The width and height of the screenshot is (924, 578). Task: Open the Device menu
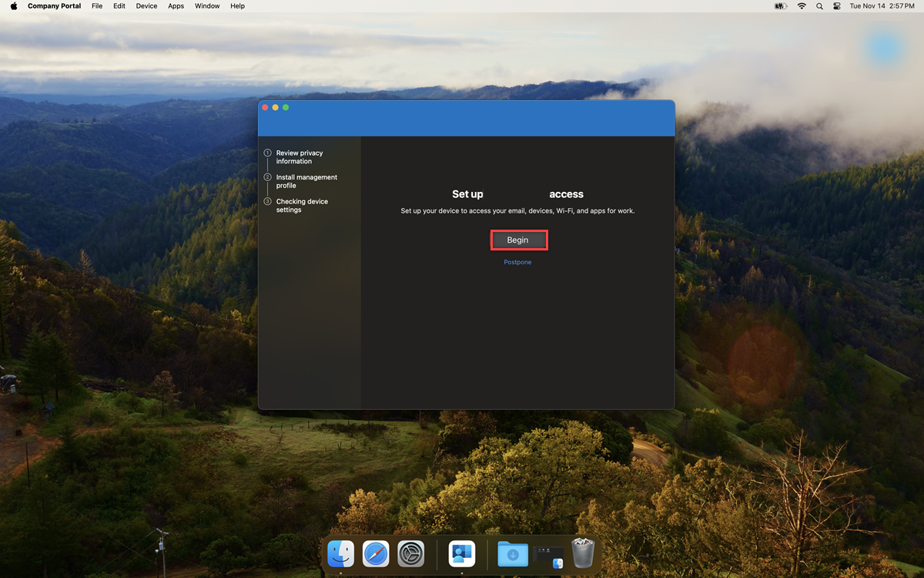(x=146, y=5)
